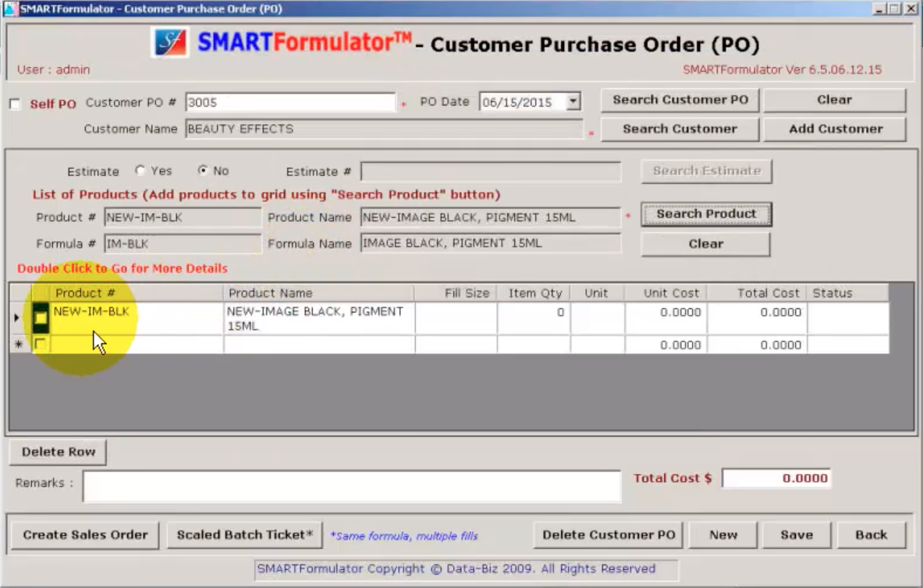
Task: Click the Product # column header
Action: point(137,293)
